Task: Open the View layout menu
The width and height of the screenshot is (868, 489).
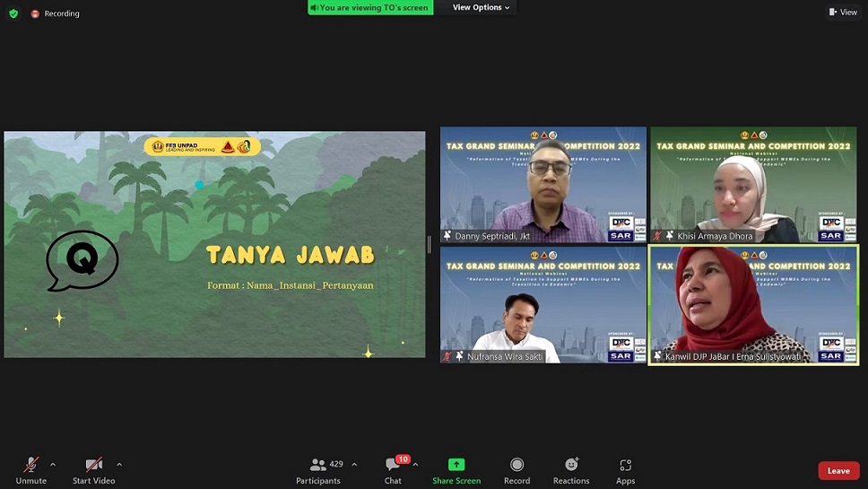Action: tap(843, 13)
